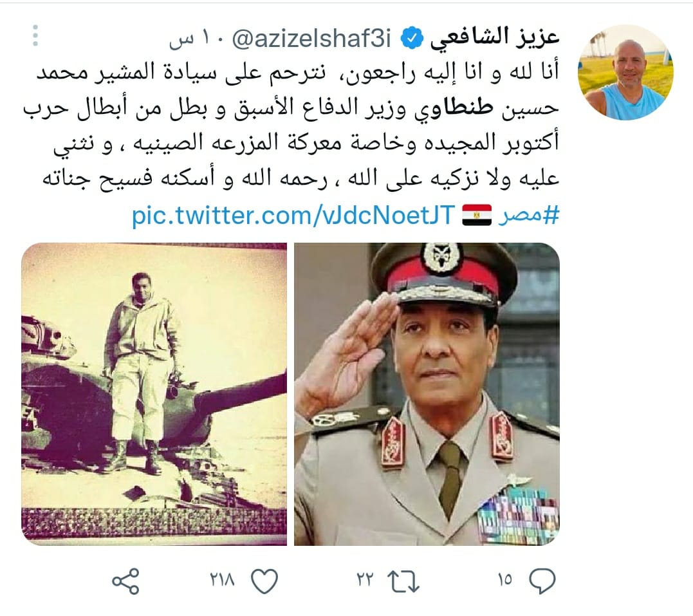Click the ٢١٨ likes count
This screenshot has width=693, height=616.
coord(222,580)
